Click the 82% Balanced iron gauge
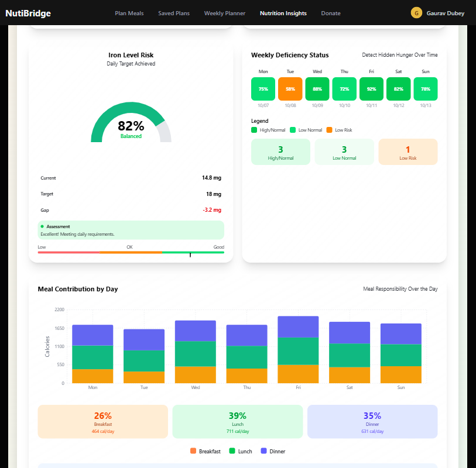This screenshot has height=468, width=476. [131, 122]
